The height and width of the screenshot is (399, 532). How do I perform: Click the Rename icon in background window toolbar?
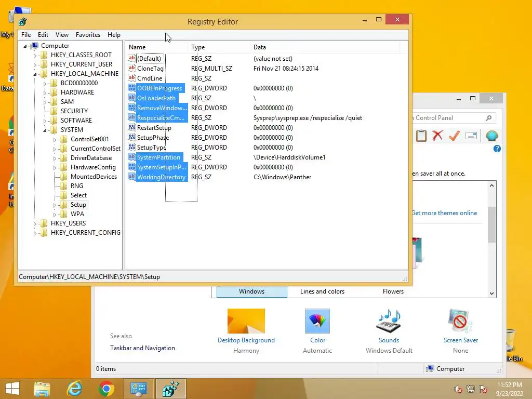coord(471,136)
